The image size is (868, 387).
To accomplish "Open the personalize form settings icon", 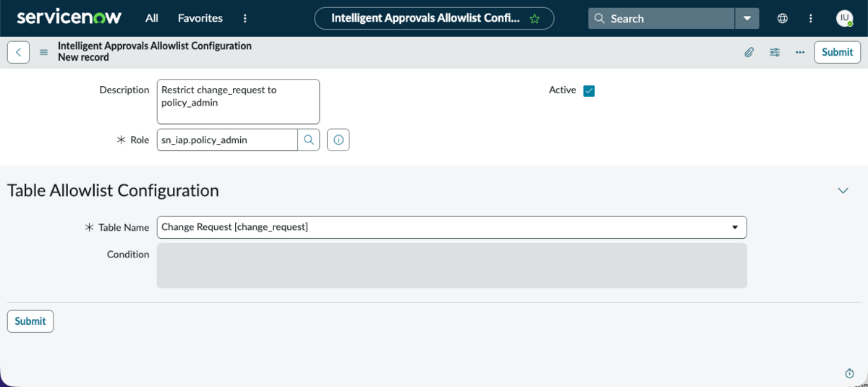I will [775, 52].
